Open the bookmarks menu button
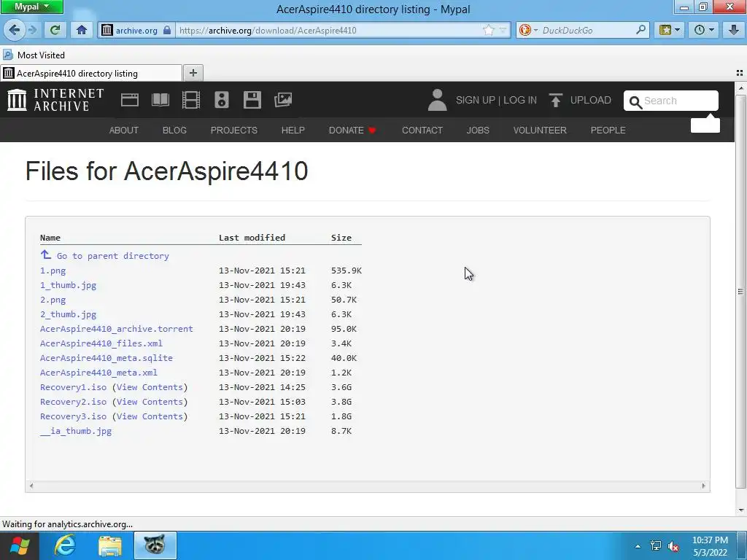This screenshot has height=560, width=747. (670, 30)
